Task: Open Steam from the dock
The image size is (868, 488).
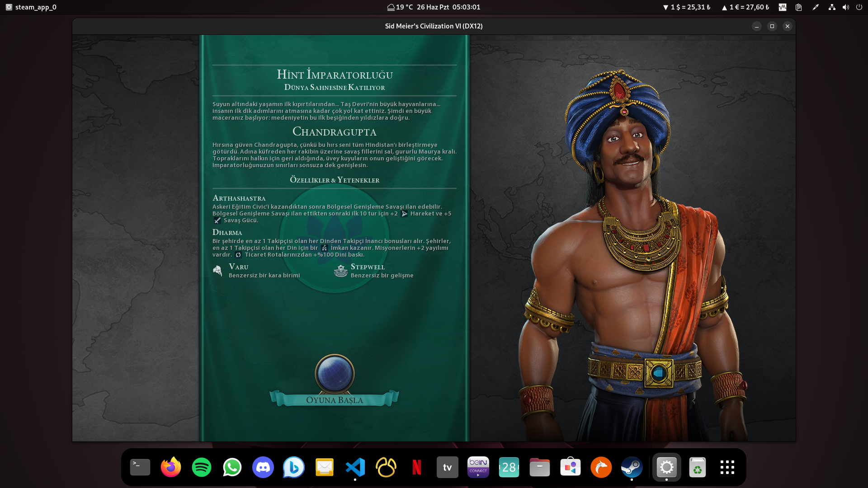Action: pyautogui.click(x=632, y=467)
